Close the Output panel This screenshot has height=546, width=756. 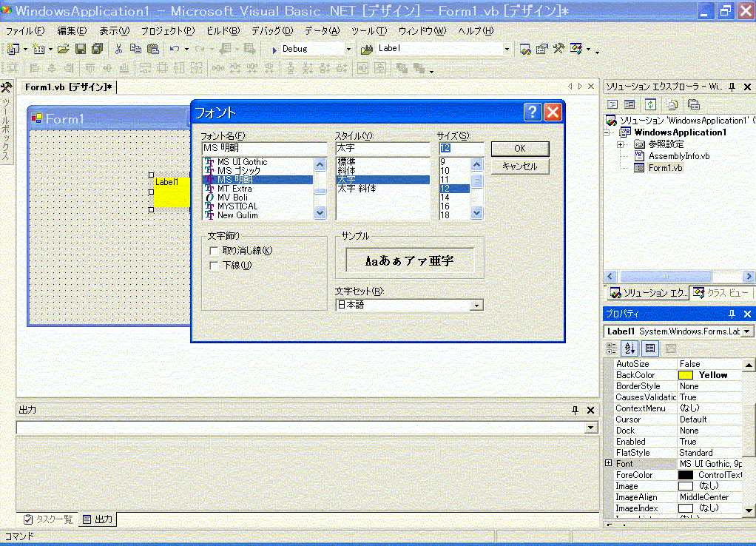point(590,410)
